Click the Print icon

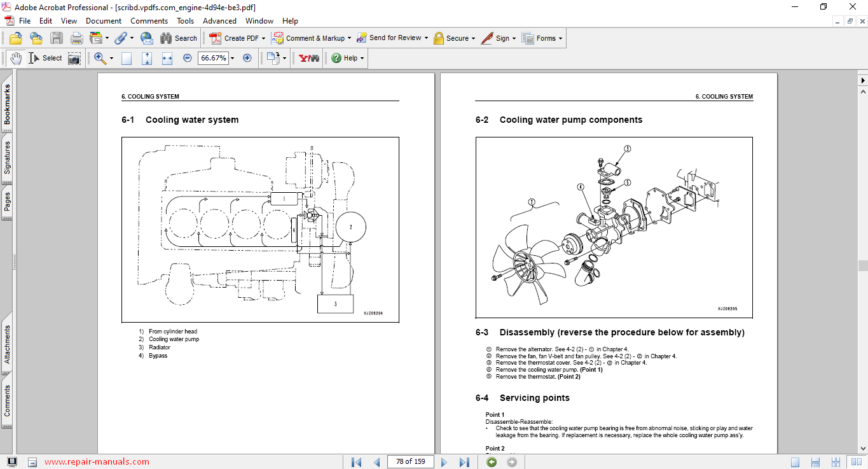pos(77,38)
